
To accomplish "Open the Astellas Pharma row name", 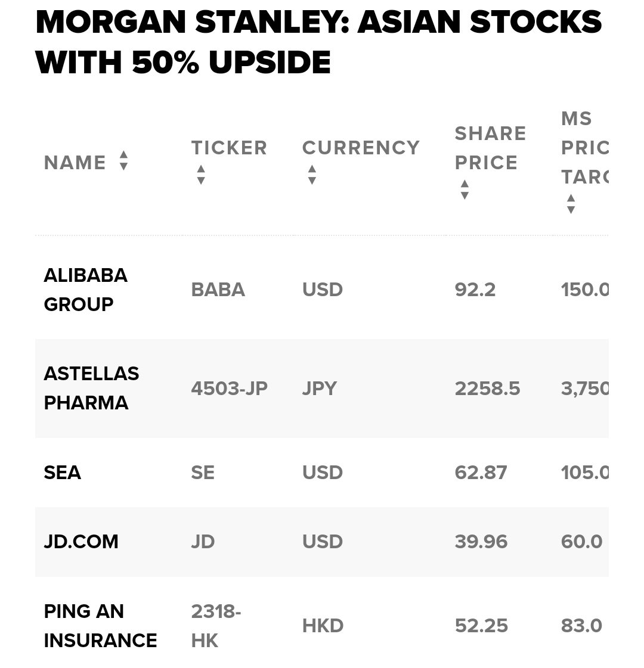I will tap(91, 388).
